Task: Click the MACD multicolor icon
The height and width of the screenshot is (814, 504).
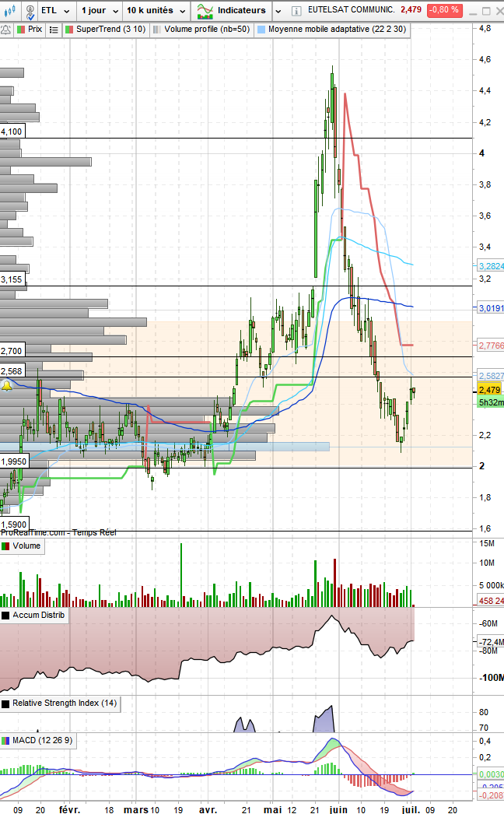Action: coord(5,741)
